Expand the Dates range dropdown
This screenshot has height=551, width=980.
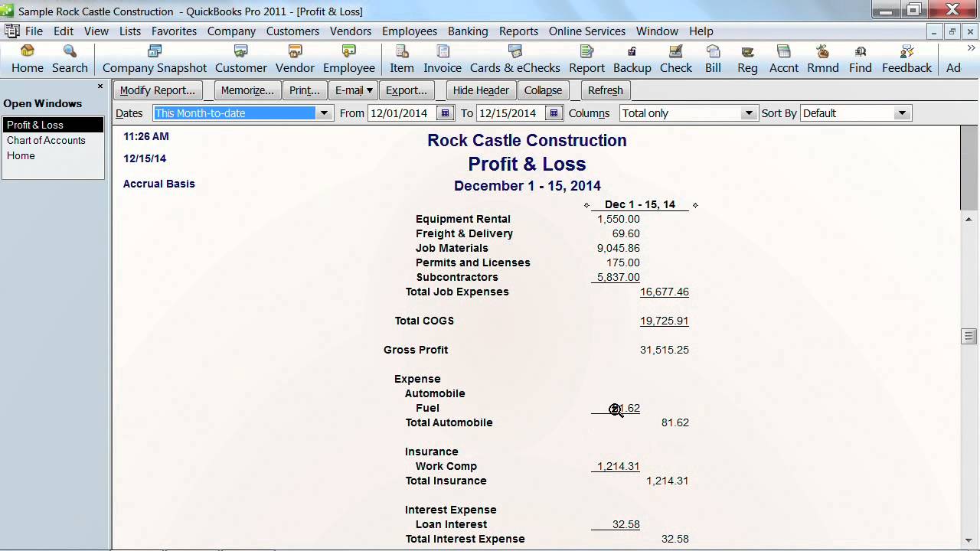[x=325, y=113]
